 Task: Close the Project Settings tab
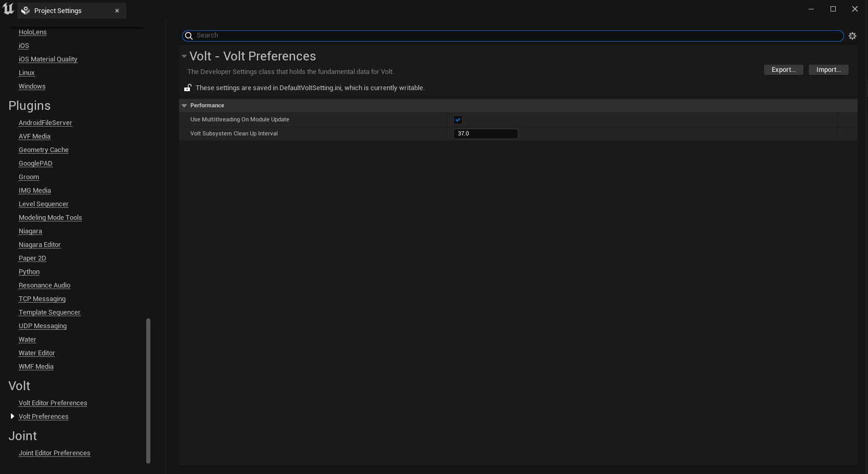pos(117,11)
